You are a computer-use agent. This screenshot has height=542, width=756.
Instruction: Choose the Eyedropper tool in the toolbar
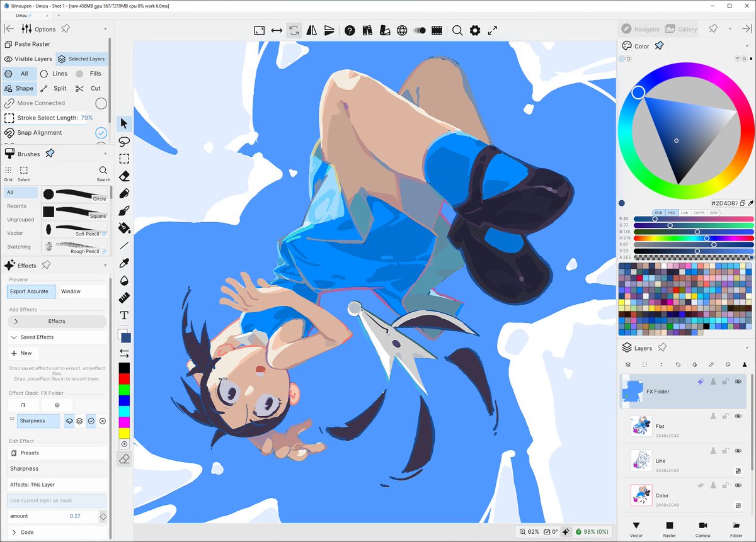tap(124, 263)
